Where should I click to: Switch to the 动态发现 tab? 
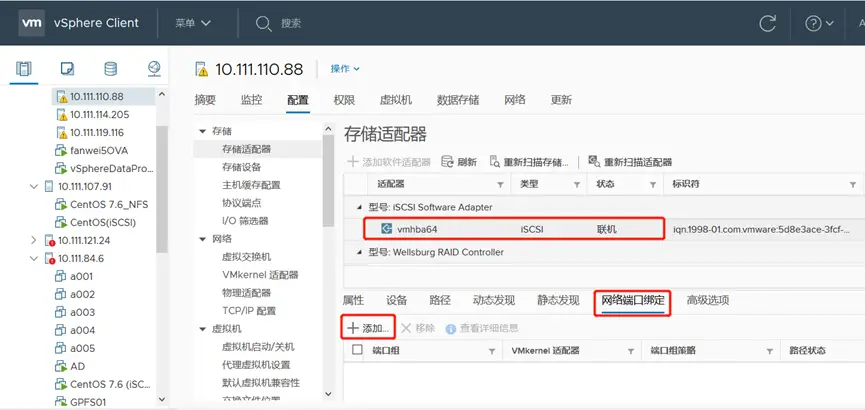click(x=494, y=301)
